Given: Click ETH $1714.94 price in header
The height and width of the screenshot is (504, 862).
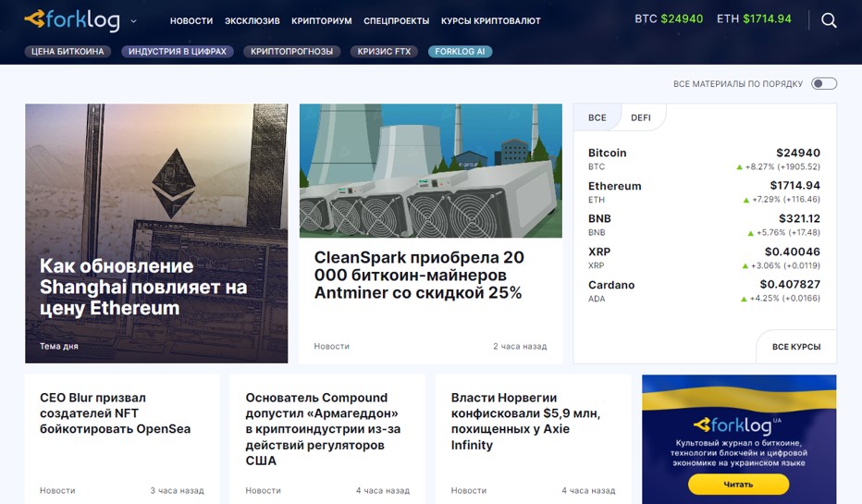Looking at the screenshot, I should tap(754, 18).
